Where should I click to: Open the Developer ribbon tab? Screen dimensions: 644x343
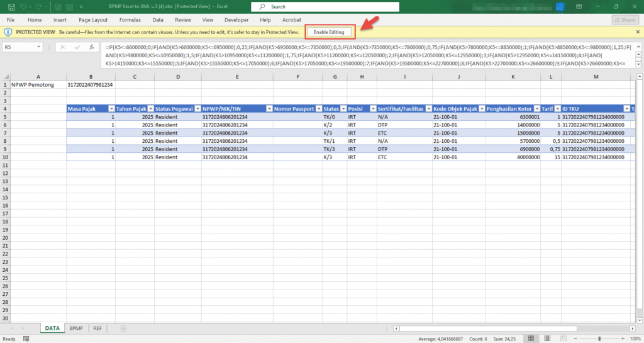(x=236, y=20)
